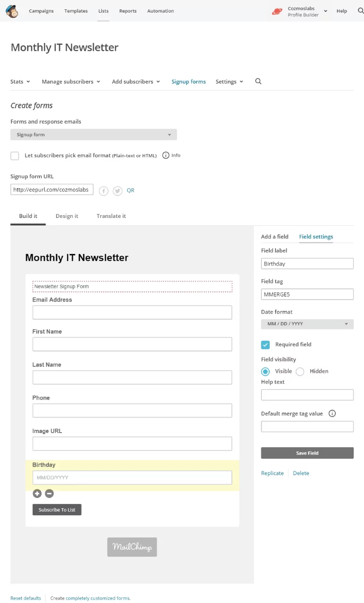Viewport: 364px width, 603px height.
Task: Click the Save Field button
Action: tap(307, 453)
